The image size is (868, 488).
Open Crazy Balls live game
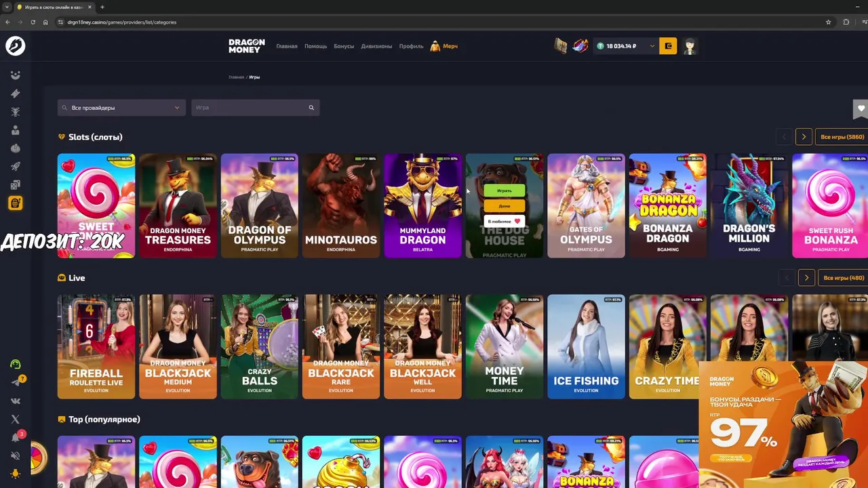point(259,347)
